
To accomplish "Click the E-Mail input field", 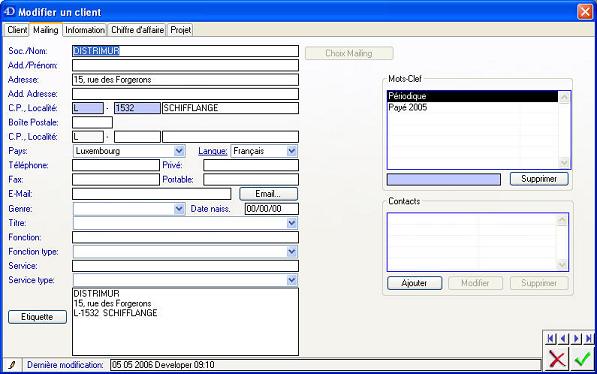I will 152,194.
